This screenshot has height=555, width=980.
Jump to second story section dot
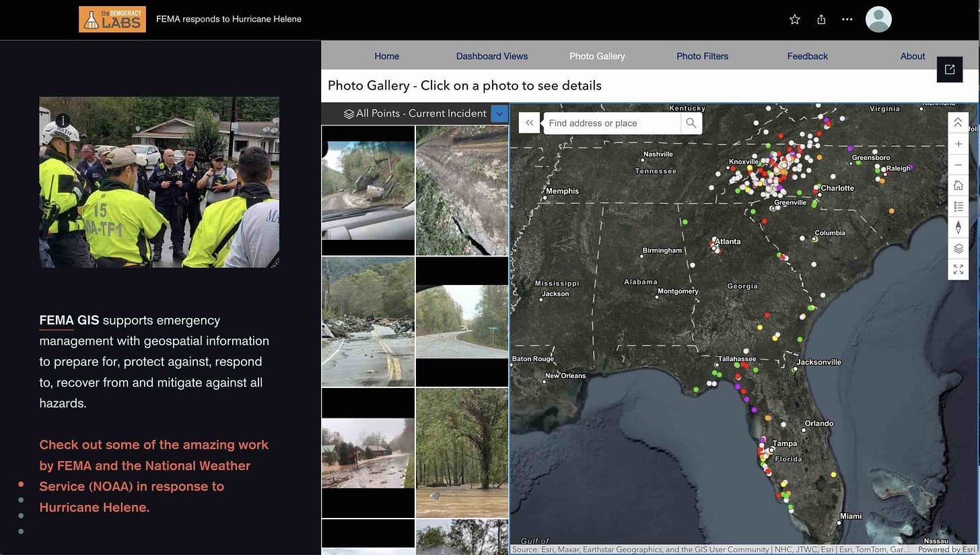pyautogui.click(x=22, y=500)
